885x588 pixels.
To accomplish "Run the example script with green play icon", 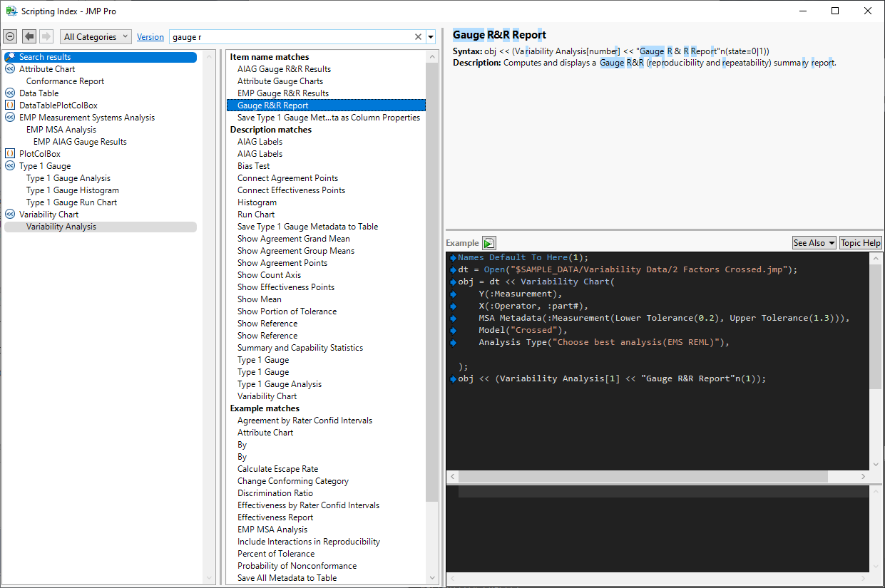I will click(x=488, y=243).
